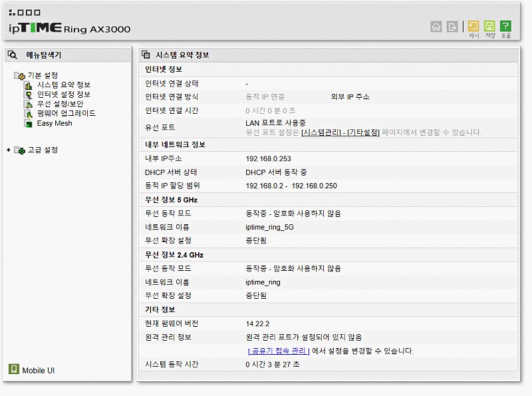Image resolution: width=532 pixels, height=396 pixels.
Task: Click the ipTIME Ring AX3000 logo
Action: [x=70, y=25]
